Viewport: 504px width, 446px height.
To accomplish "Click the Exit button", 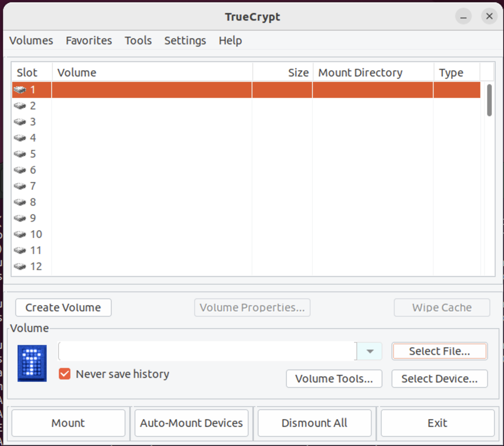I will [x=437, y=423].
